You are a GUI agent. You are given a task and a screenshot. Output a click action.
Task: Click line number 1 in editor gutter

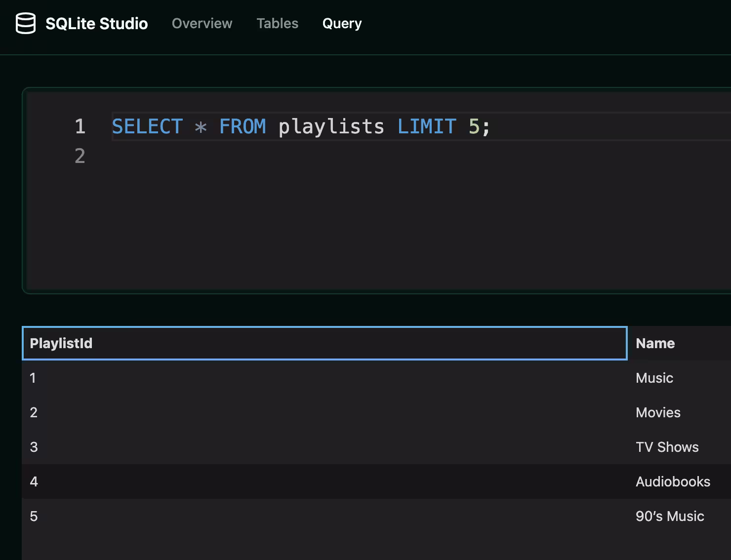click(x=80, y=126)
